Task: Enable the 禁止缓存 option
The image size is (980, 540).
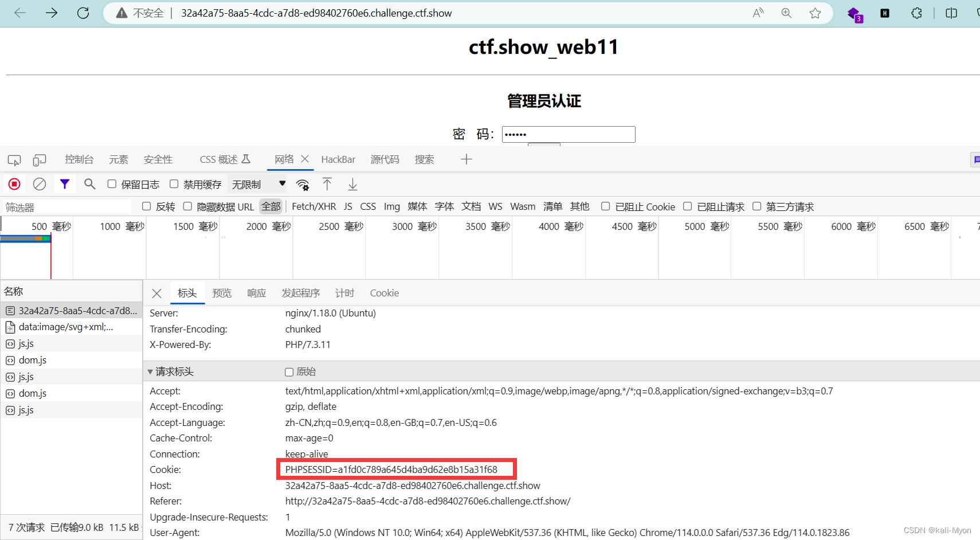Action: tap(174, 183)
